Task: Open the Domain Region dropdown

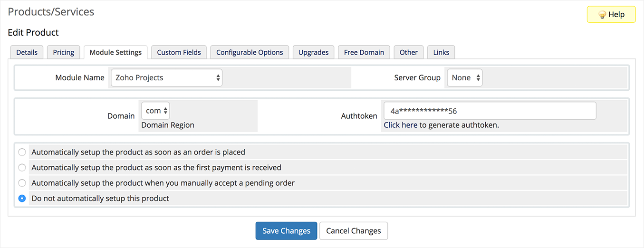Action: point(155,111)
